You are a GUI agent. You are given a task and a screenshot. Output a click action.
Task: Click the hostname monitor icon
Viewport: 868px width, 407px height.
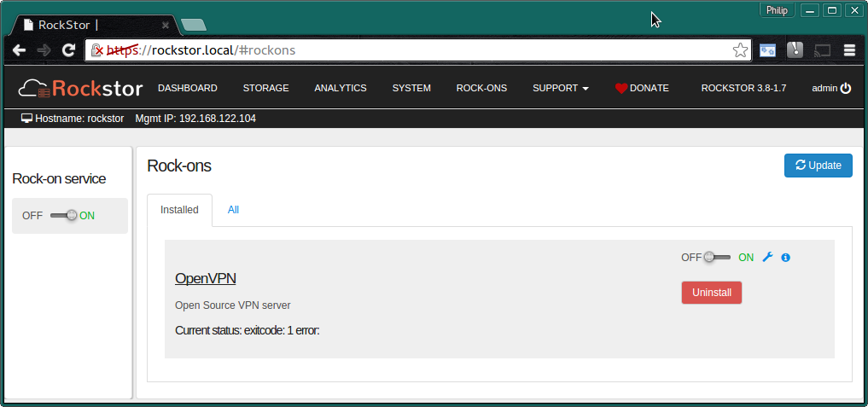click(x=26, y=118)
